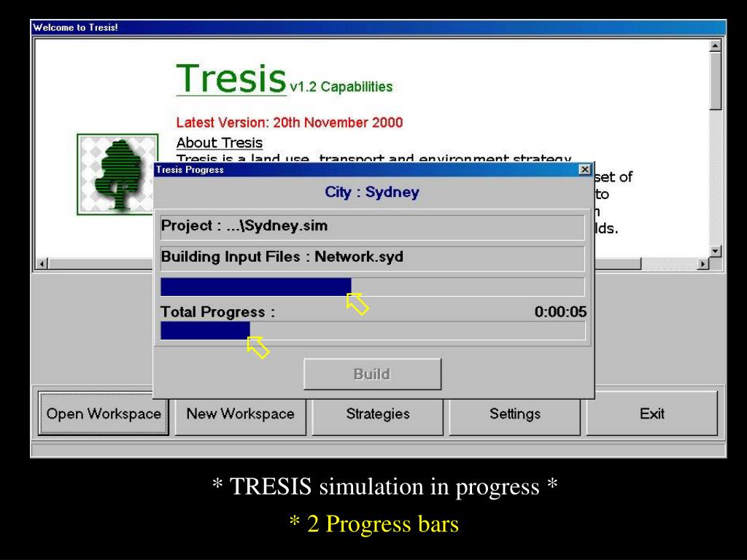
Task: Click the v1.2 Capabilities text
Action: pos(341,87)
